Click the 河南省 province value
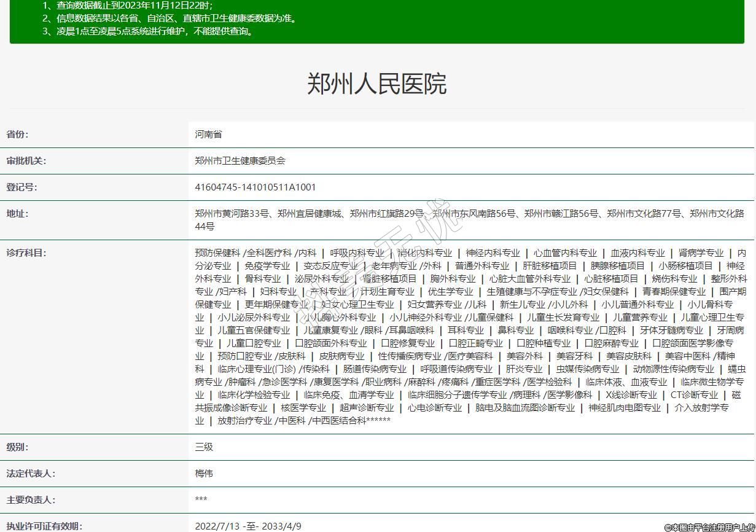 point(208,135)
